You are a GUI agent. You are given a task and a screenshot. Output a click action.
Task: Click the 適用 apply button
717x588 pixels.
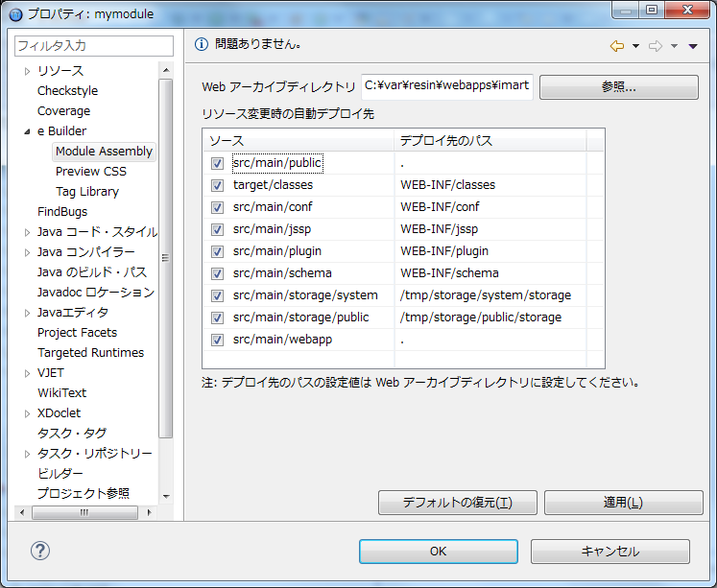point(623,503)
